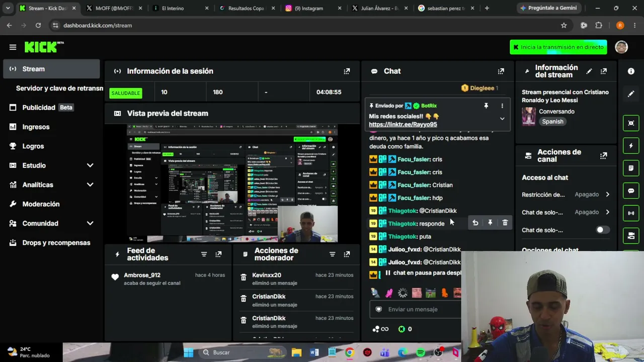Image resolution: width=644 pixels, height=362 pixels.
Task: Click the SALUDABLE status badge
Action: [126, 93]
